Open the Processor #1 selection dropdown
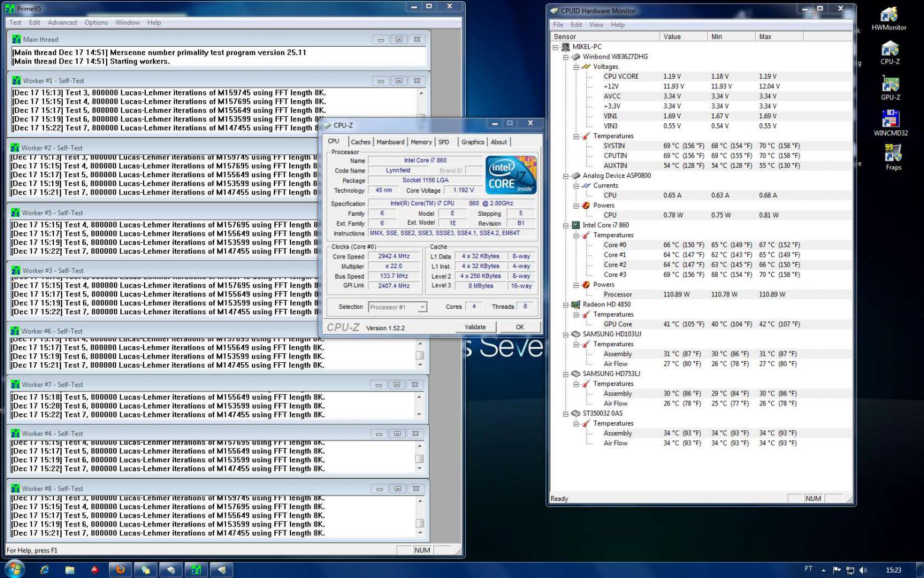 pyautogui.click(x=422, y=307)
